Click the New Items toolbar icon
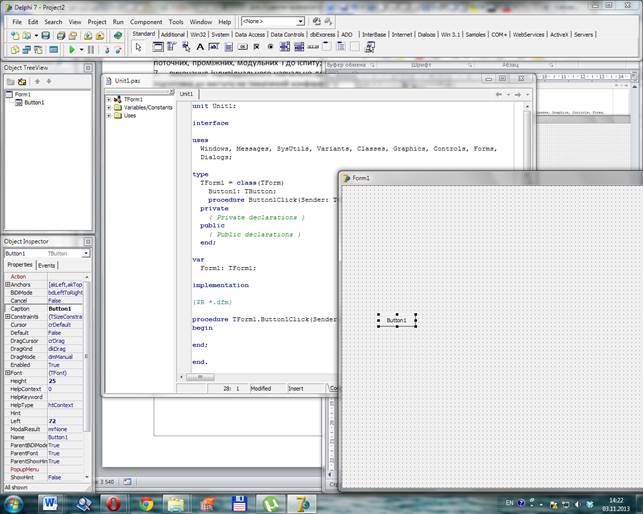Screen dimensions: 643x514 tap(15, 35)
